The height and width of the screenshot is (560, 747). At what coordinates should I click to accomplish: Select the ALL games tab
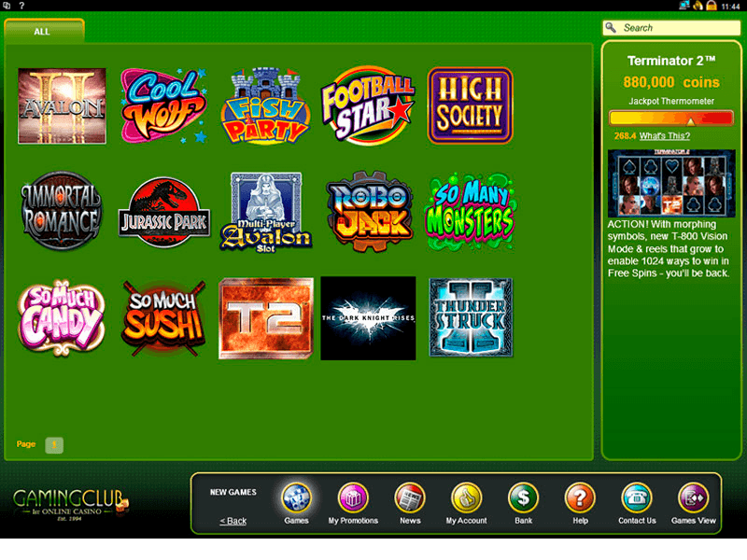(x=44, y=32)
